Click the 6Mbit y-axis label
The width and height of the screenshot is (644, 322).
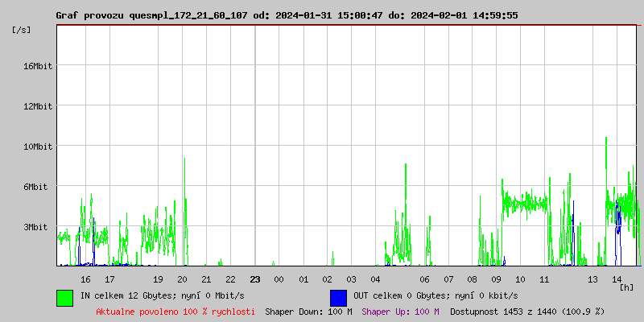(35, 187)
